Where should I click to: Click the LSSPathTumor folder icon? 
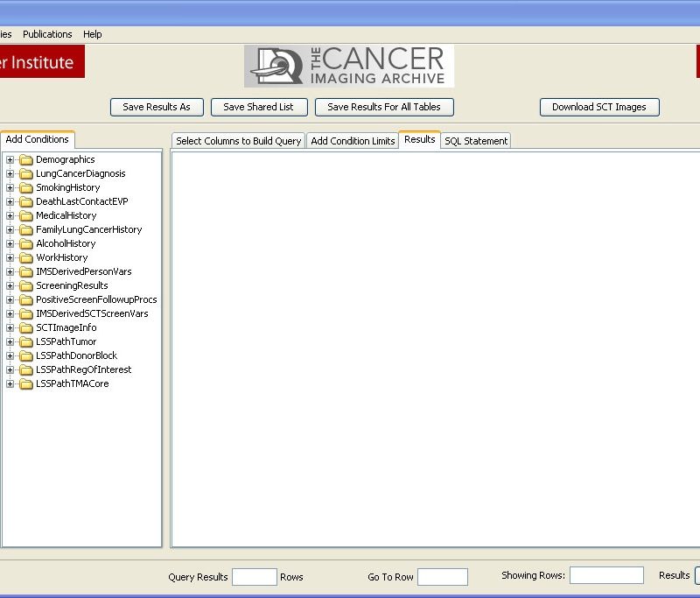point(26,341)
